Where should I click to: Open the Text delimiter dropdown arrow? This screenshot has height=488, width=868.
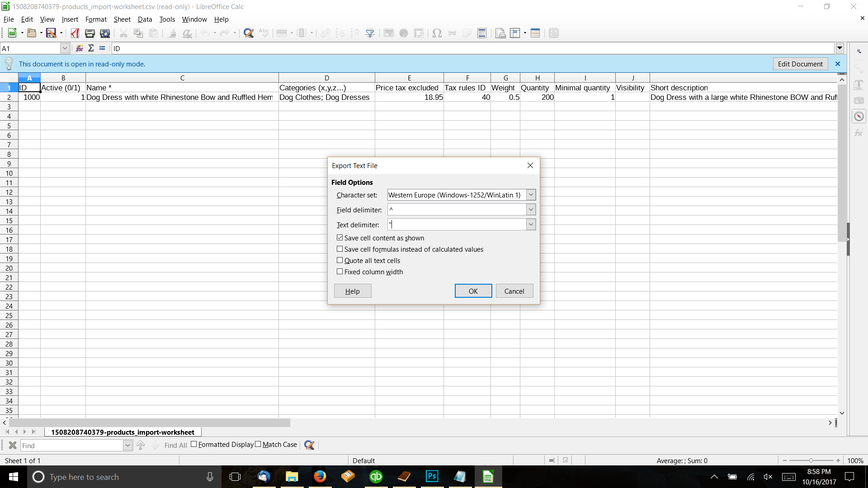(531, 225)
